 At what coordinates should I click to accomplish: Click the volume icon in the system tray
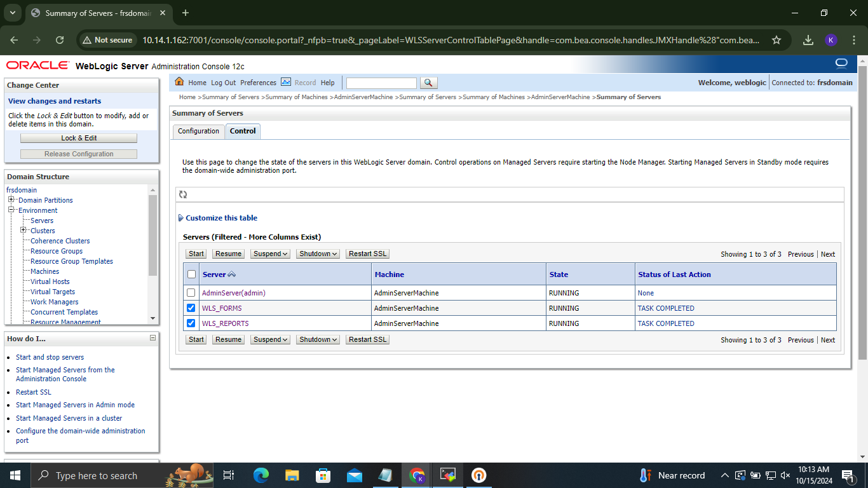(785, 475)
